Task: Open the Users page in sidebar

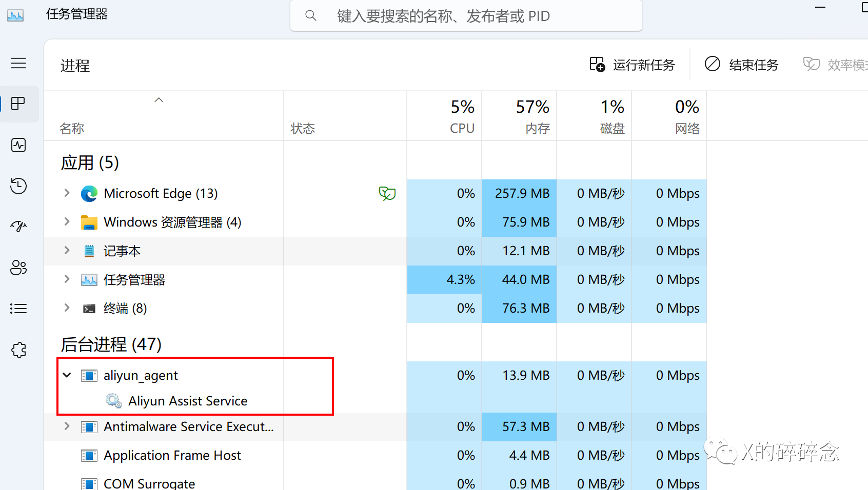Action: (x=18, y=268)
